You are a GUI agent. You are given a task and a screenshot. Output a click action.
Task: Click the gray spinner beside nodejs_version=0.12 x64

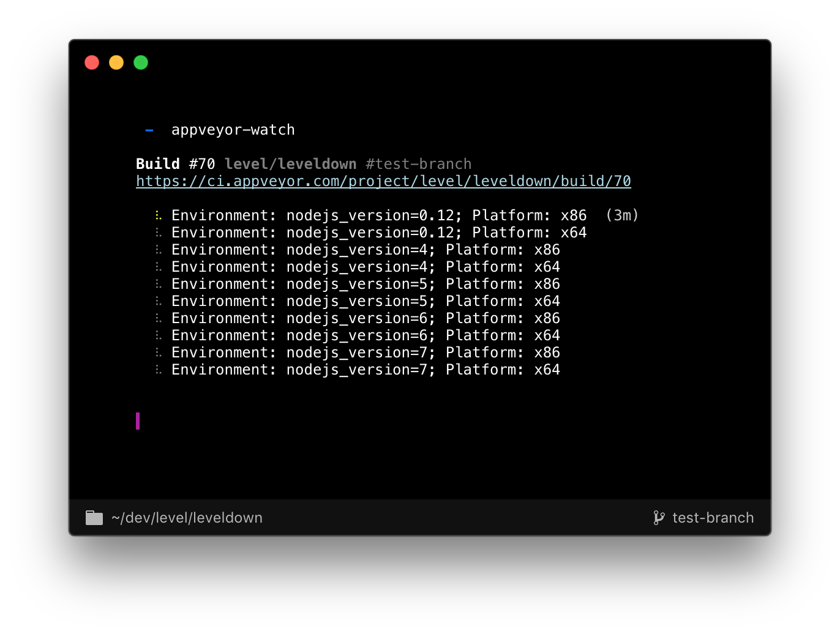point(159,233)
